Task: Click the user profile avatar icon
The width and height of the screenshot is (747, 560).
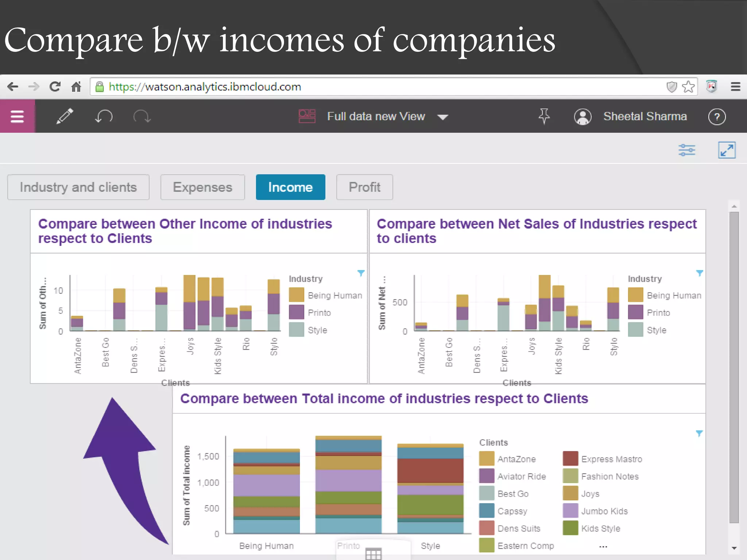Action: coord(582,117)
